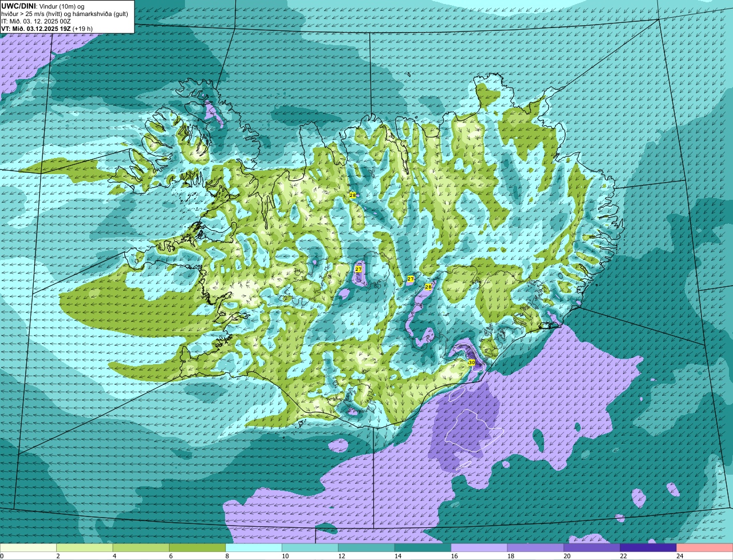
Task: Select the 4–6 m/s green legend swatch
Action: click(141, 547)
